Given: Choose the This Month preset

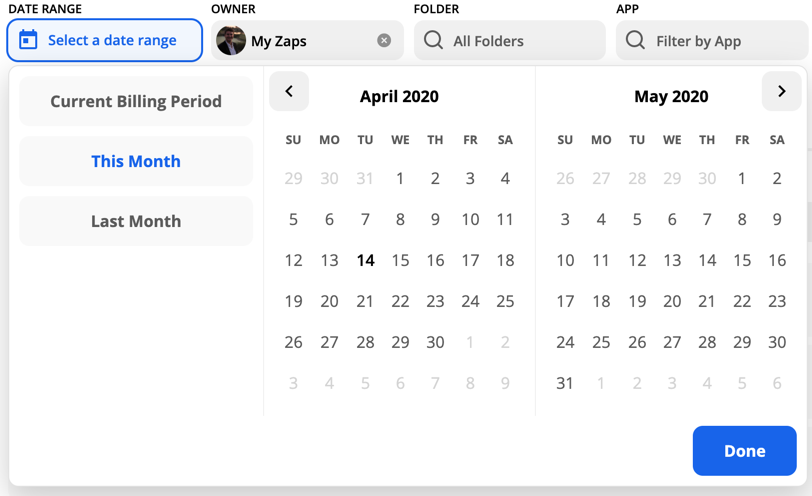Looking at the screenshot, I should coord(136,161).
